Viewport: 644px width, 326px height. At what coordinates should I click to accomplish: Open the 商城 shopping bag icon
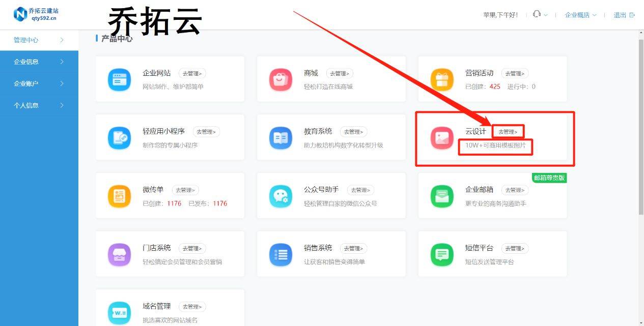(x=281, y=80)
